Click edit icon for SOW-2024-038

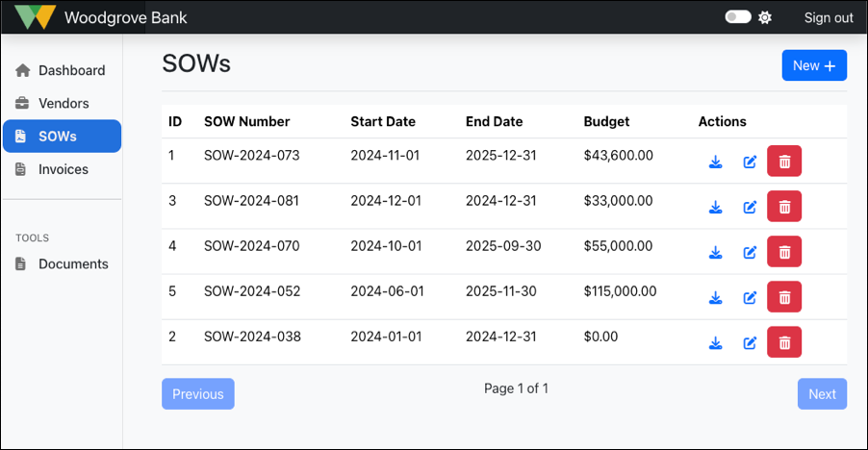coord(750,342)
